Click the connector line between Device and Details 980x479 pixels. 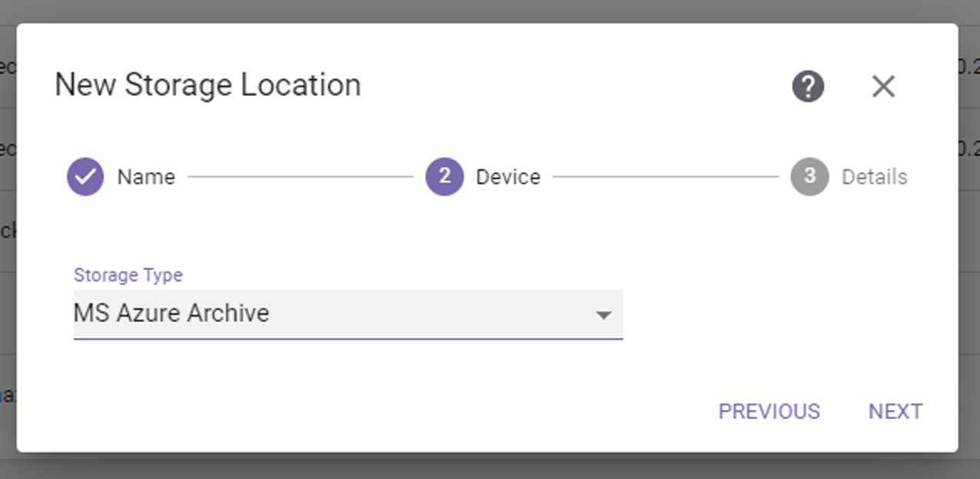[x=666, y=177]
